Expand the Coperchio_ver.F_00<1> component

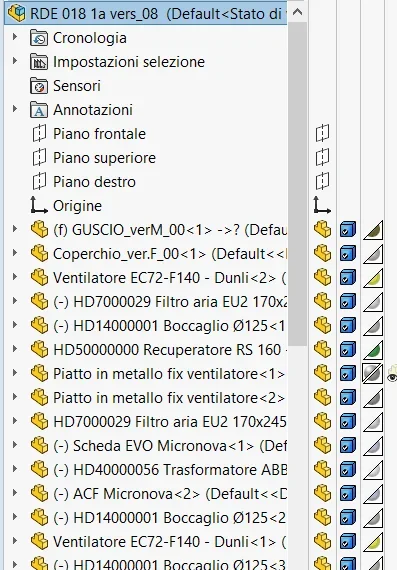point(15,253)
